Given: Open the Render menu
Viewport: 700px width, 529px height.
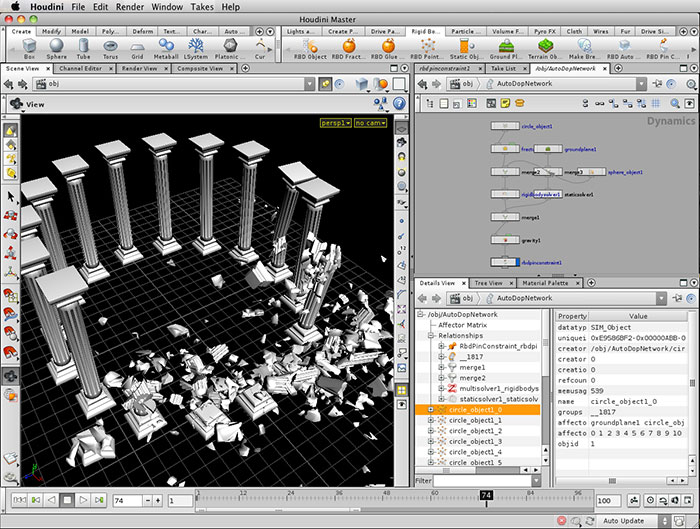Looking at the screenshot, I should tap(130, 7).
